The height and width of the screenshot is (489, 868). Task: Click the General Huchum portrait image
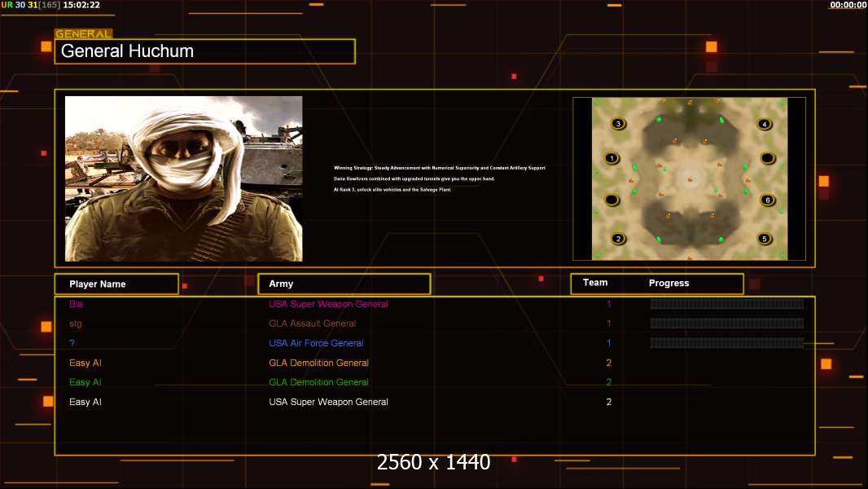(183, 178)
